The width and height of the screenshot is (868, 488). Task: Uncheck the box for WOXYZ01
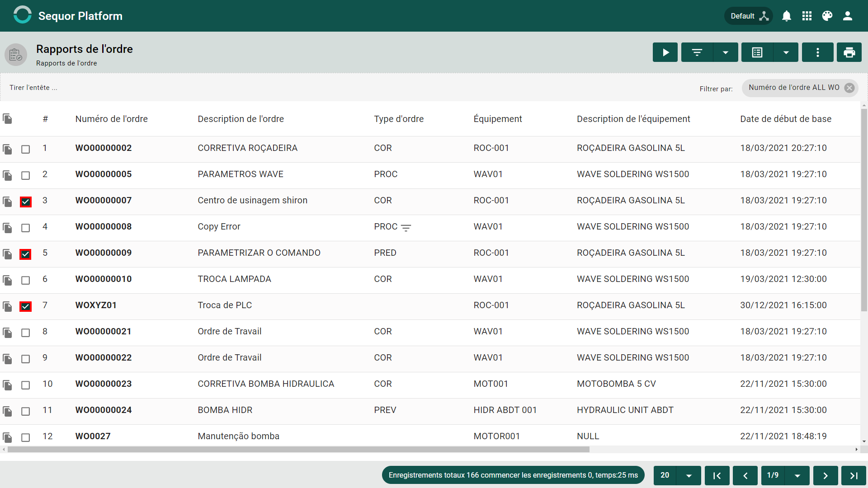pos(26,306)
